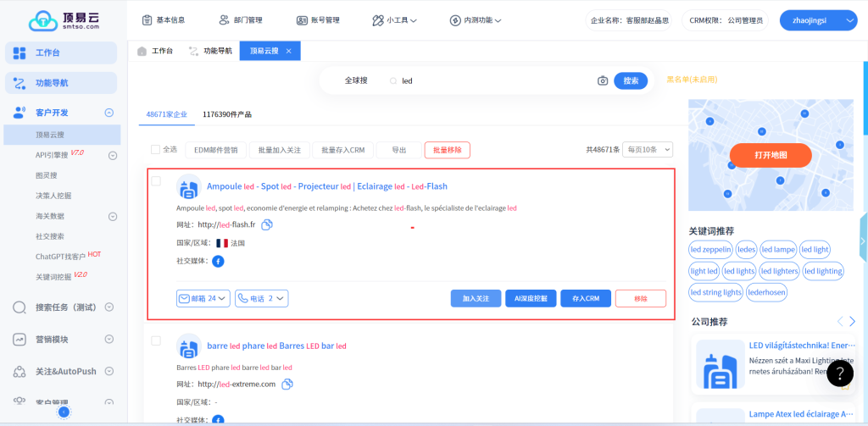Click the AI深度挖掘 button

(531, 299)
